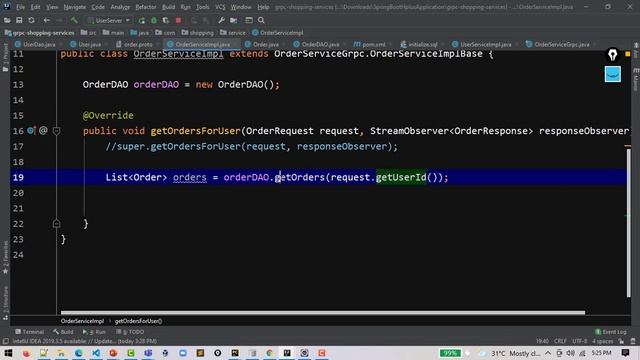Click the CRLF line separator status
The image size is (640, 360).
[x=560, y=341]
